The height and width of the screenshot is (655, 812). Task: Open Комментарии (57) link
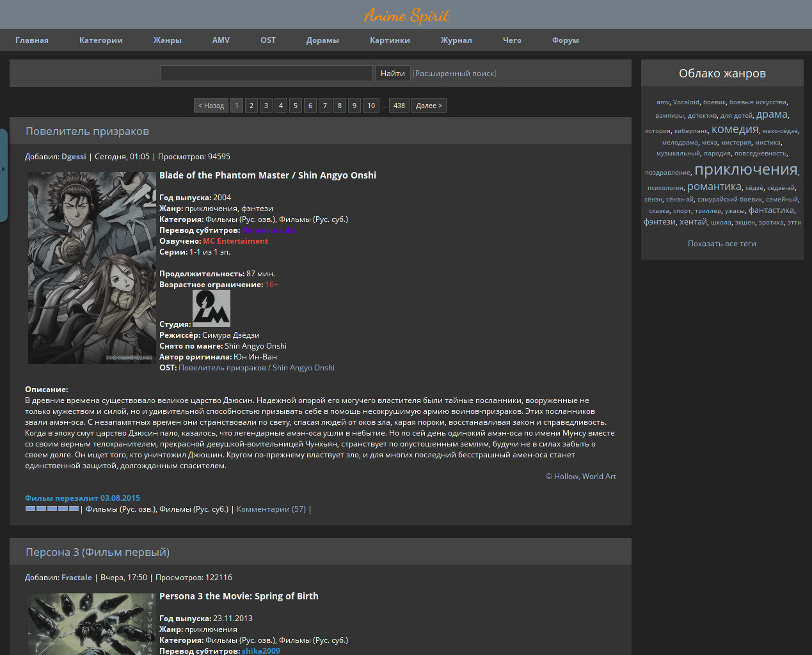click(271, 509)
